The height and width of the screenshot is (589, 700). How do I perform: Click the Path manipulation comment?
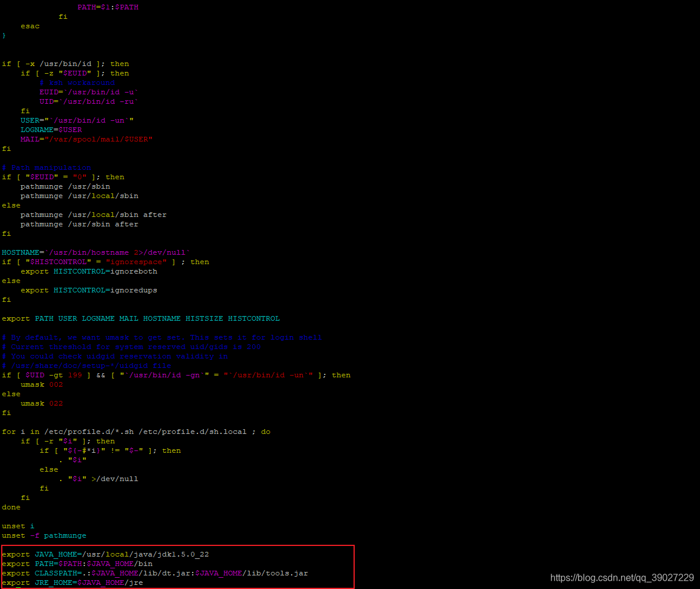click(46, 167)
